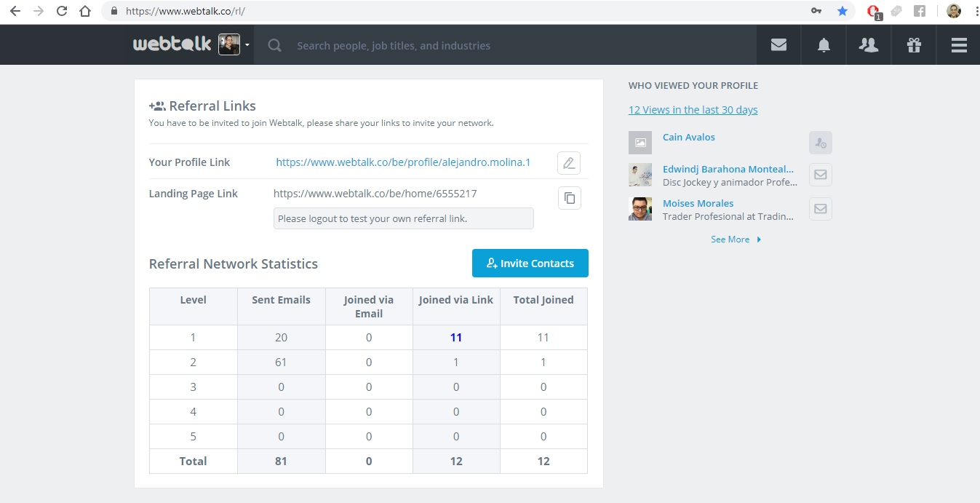This screenshot has height=503, width=980.
Task: Open 12 Views in the last 30 days
Action: coord(693,110)
